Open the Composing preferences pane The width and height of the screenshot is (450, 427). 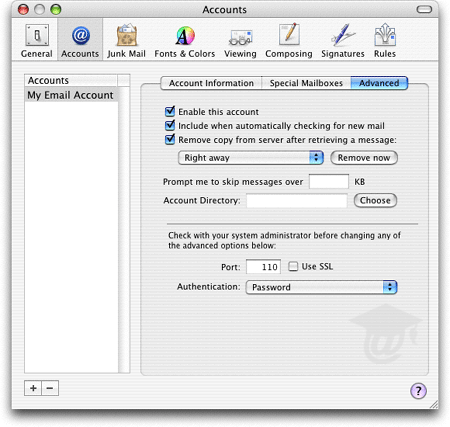click(289, 40)
